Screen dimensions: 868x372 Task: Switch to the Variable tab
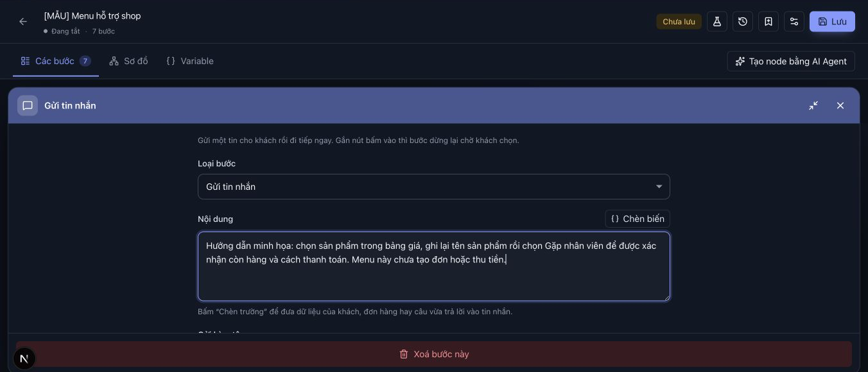tap(190, 61)
